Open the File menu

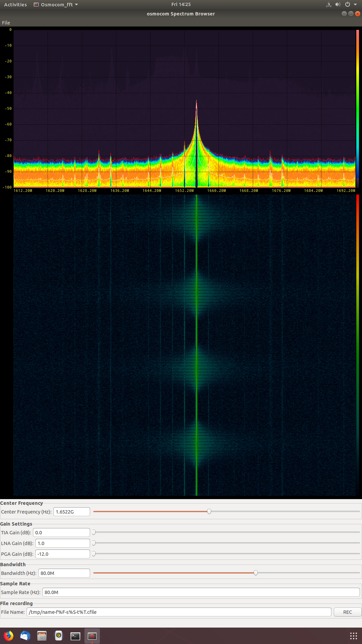[6, 23]
